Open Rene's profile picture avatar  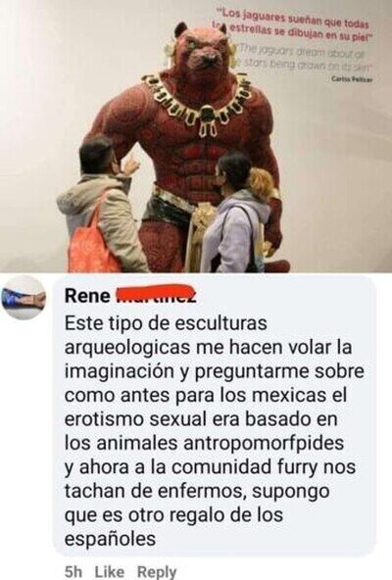click(x=24, y=298)
